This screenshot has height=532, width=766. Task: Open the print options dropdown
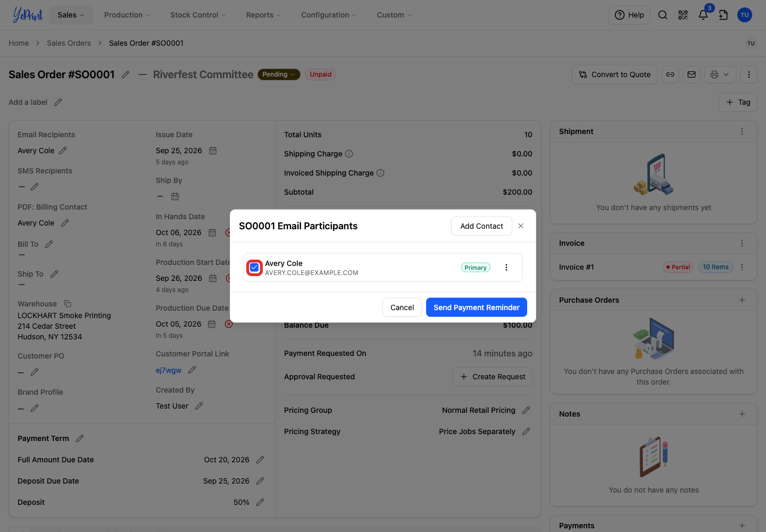click(720, 74)
